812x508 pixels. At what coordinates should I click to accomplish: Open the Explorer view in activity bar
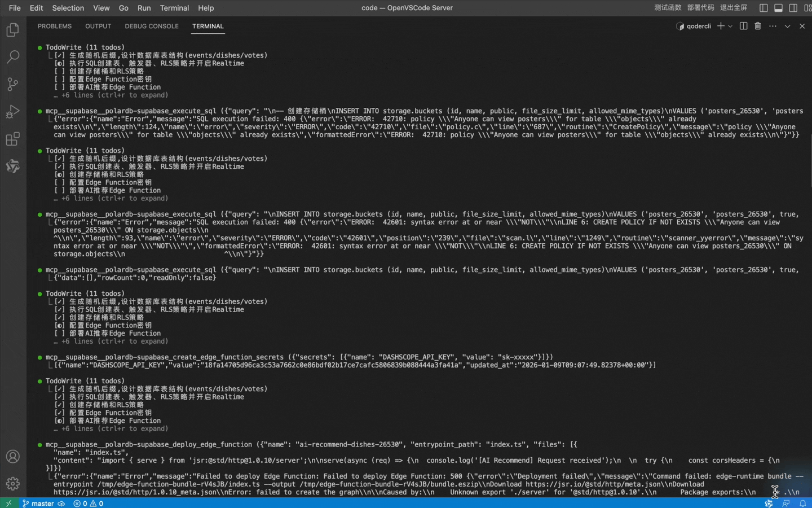12,29
